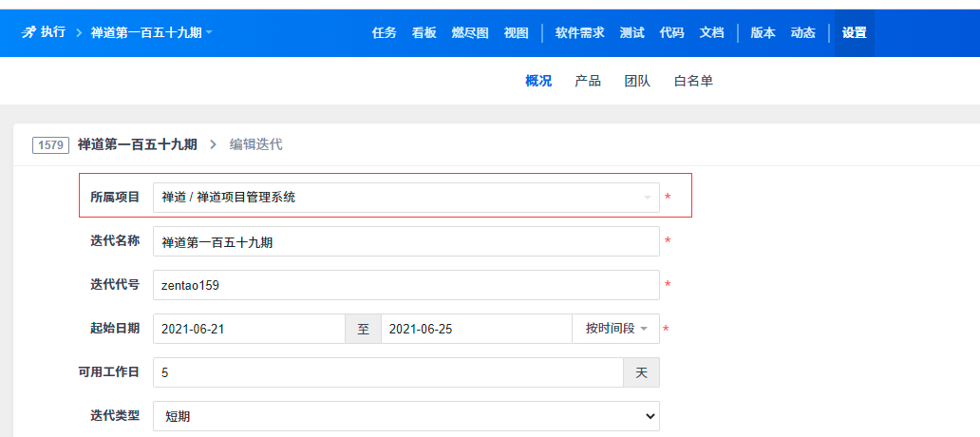Open the 白名单 sub-tab
The width and height of the screenshot is (980, 437).
tap(694, 81)
